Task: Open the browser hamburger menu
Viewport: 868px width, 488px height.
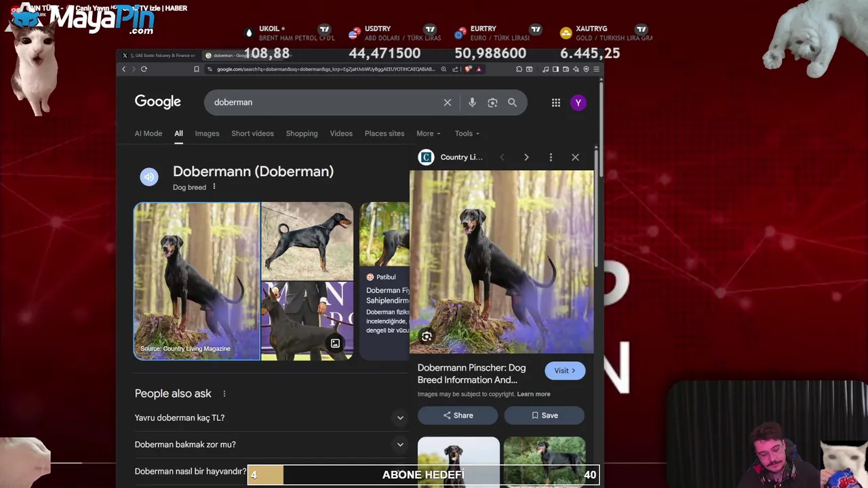Action: coord(596,69)
